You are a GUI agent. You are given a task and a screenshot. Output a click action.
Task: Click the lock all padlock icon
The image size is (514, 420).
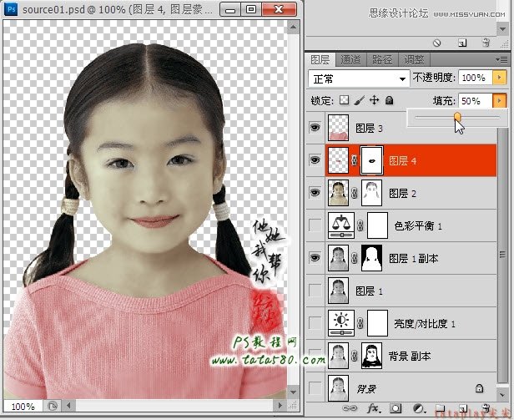coord(389,100)
